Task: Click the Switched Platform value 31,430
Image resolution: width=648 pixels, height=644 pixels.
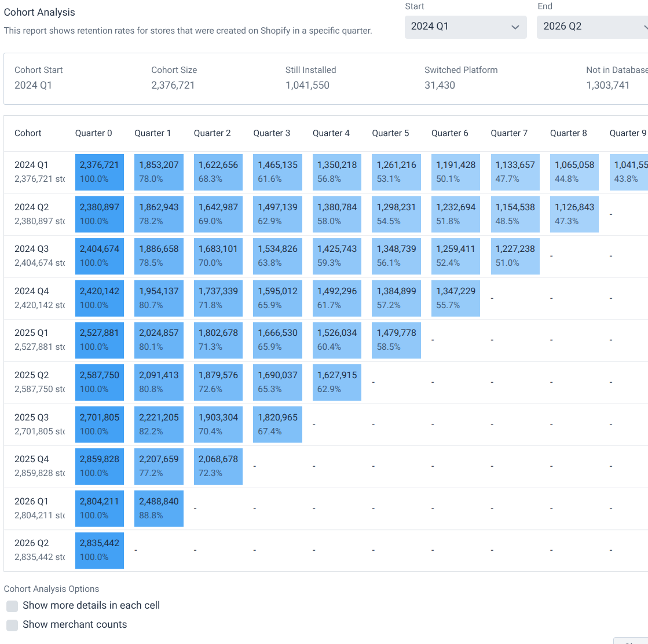Action: 440,85
